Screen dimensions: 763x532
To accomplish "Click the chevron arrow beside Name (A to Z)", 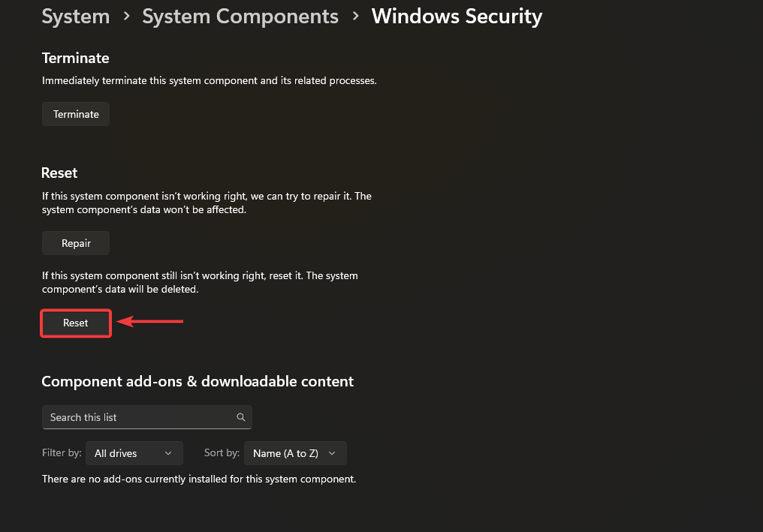I will tap(332, 453).
